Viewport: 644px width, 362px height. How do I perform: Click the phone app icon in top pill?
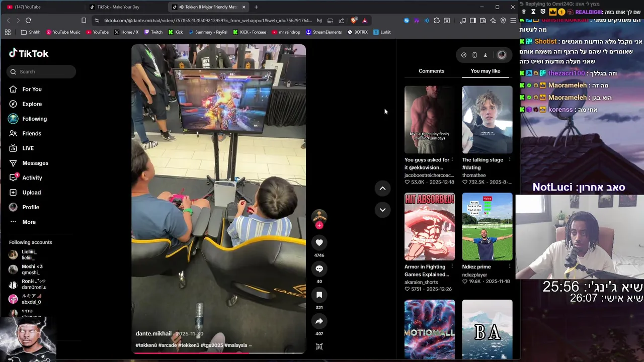pyautogui.click(x=474, y=55)
